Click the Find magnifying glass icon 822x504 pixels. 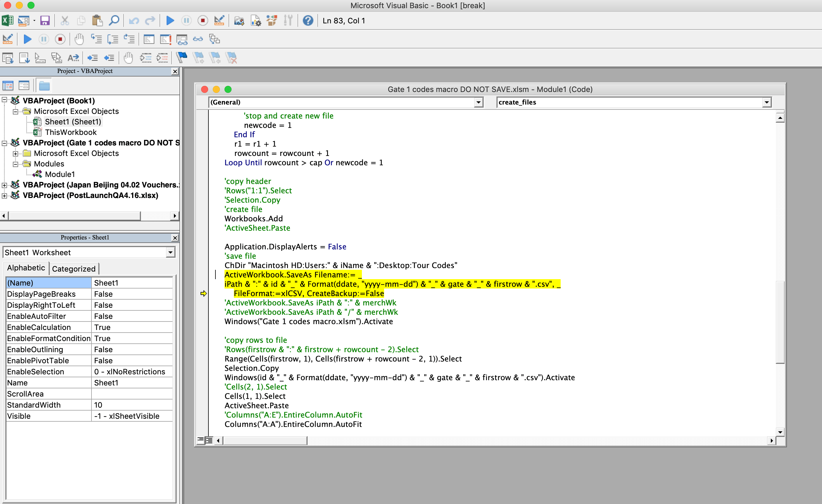[114, 21]
